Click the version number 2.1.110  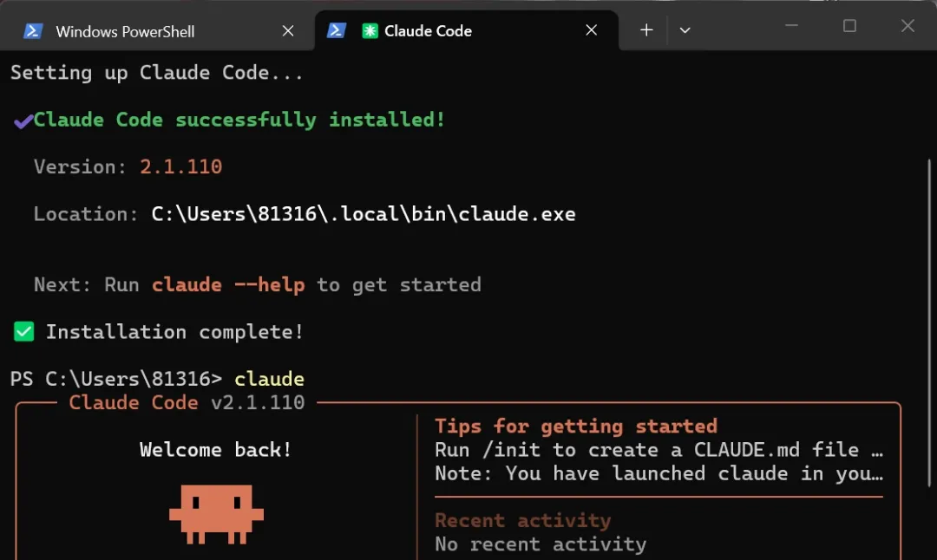(x=181, y=166)
